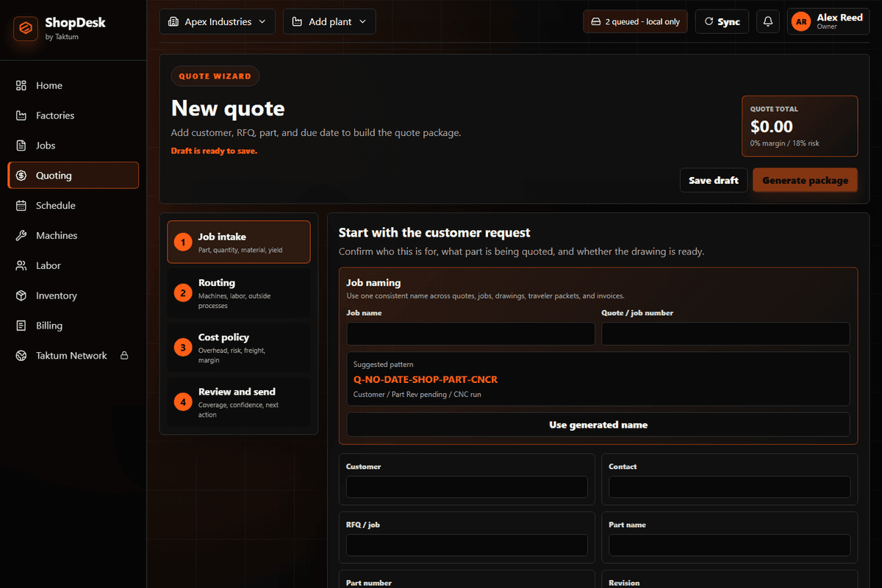Focus the Job name input field

(471, 334)
